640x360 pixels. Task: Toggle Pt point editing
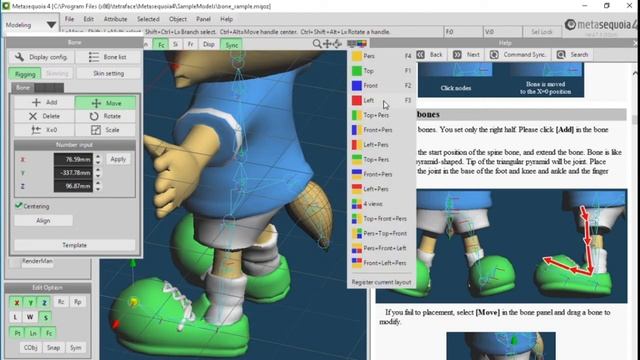(x=17, y=333)
